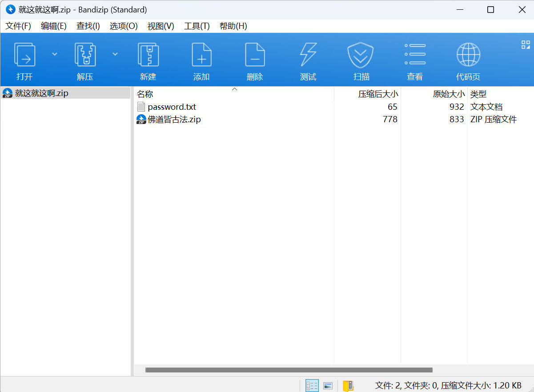The width and height of the screenshot is (534, 392).
Task: Open the 选项(O) menu
Action: click(124, 26)
